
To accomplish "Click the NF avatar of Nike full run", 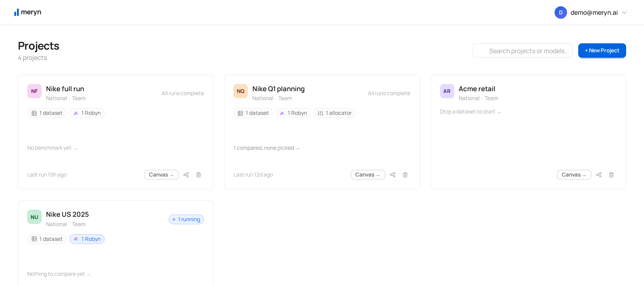I will (x=34, y=91).
